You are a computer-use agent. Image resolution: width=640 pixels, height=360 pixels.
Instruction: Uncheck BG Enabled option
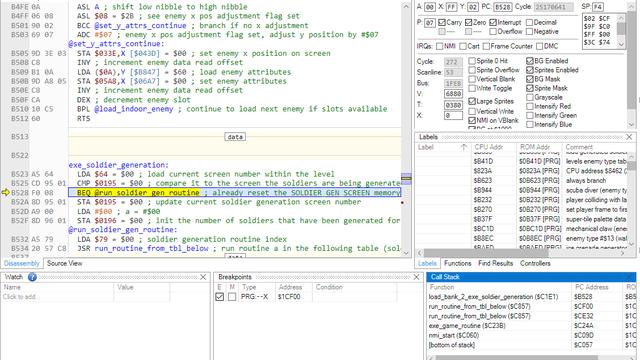[x=530, y=61]
